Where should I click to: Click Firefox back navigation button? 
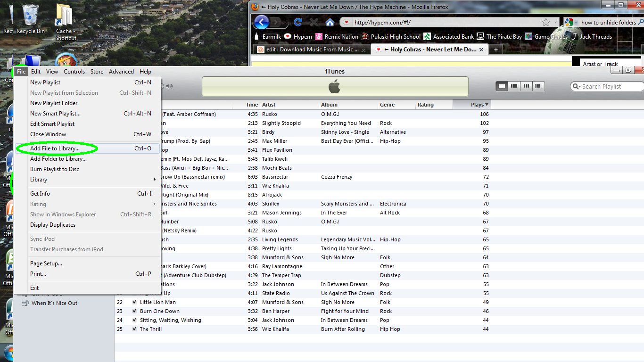click(261, 22)
